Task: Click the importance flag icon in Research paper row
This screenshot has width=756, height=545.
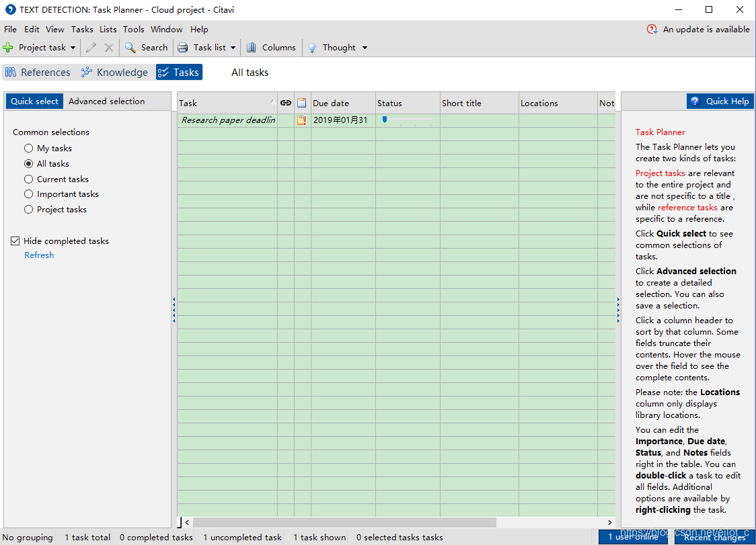Action: pyautogui.click(x=302, y=120)
